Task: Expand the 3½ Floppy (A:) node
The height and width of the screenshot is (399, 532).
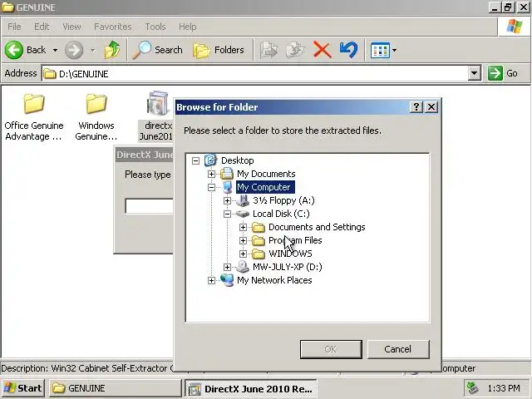Action: [x=227, y=201]
